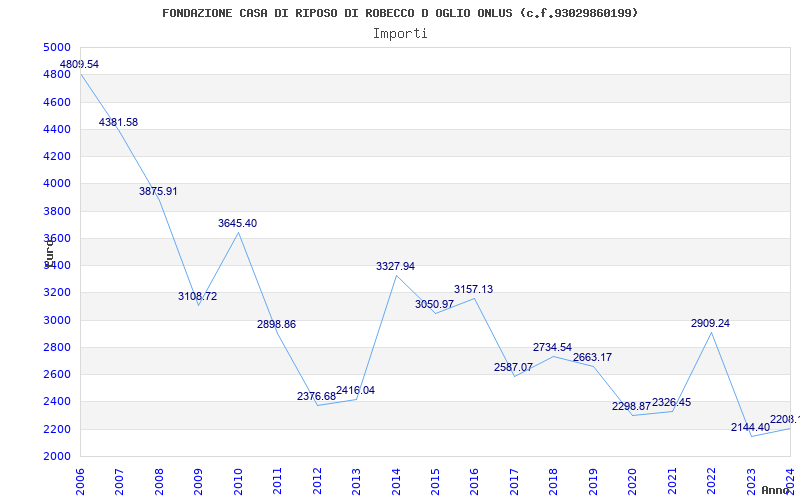
Task: Select the 3327.94 peak for 2014
Action: point(395,266)
